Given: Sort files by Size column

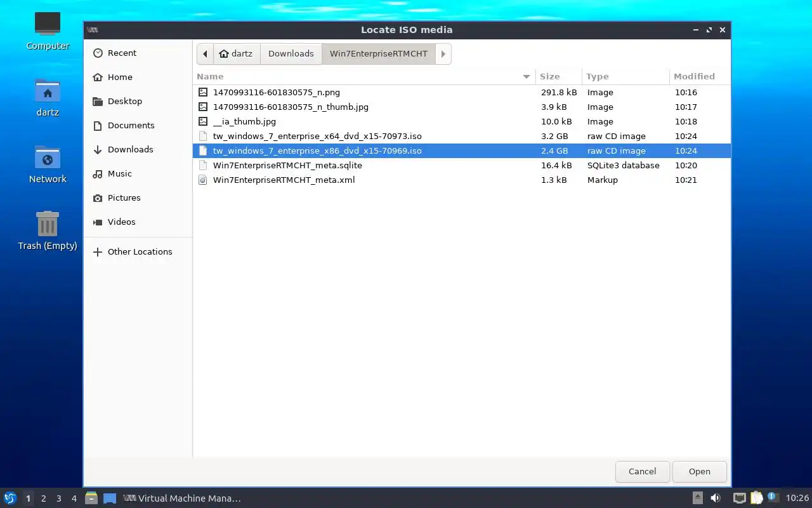Looking at the screenshot, I should point(559,77).
